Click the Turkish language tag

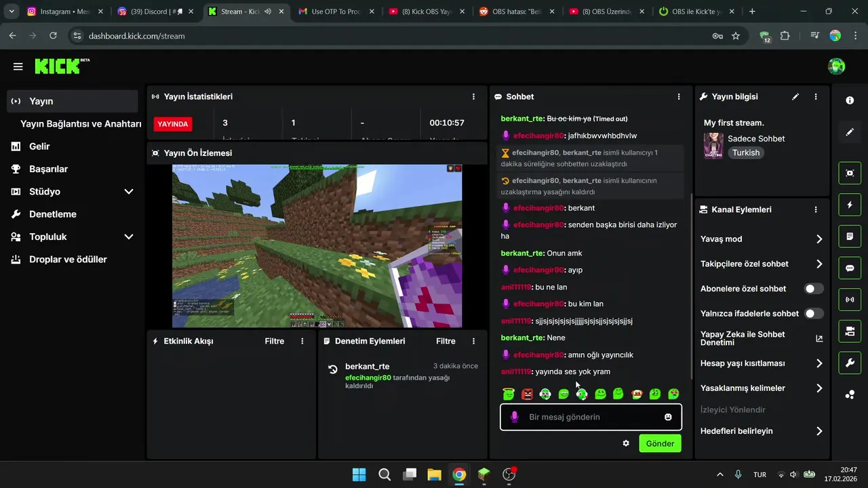[746, 153]
